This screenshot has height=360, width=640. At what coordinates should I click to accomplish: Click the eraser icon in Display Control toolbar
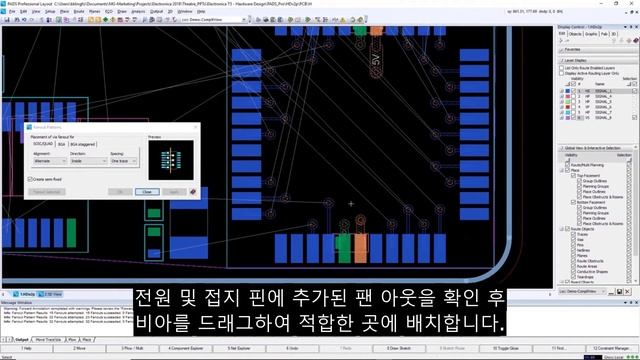pyautogui.click(x=636, y=40)
